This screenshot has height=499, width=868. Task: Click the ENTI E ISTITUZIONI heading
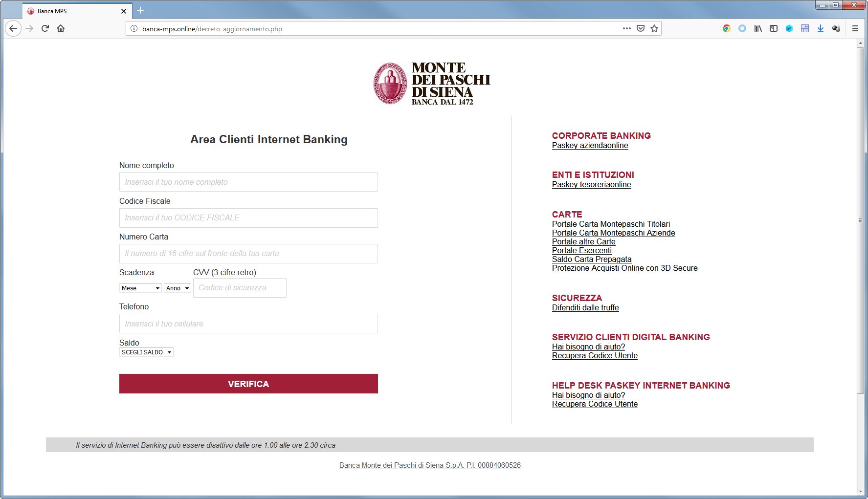593,175
